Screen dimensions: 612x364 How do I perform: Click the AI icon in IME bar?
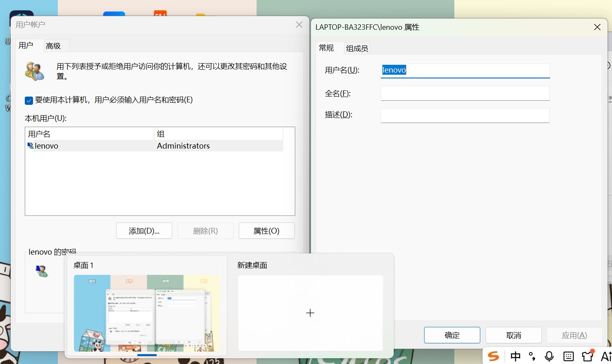[606, 356]
